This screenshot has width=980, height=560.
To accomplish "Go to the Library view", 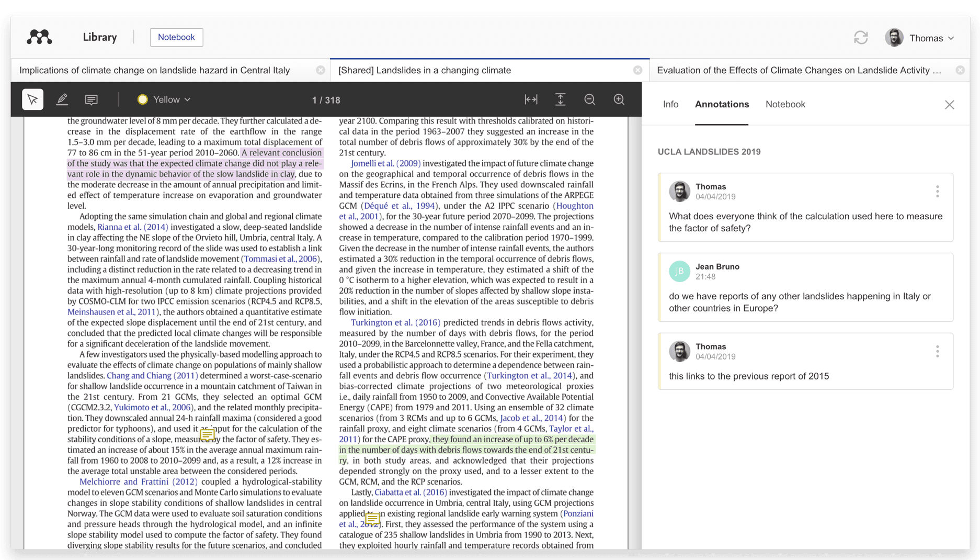I will [x=100, y=37].
